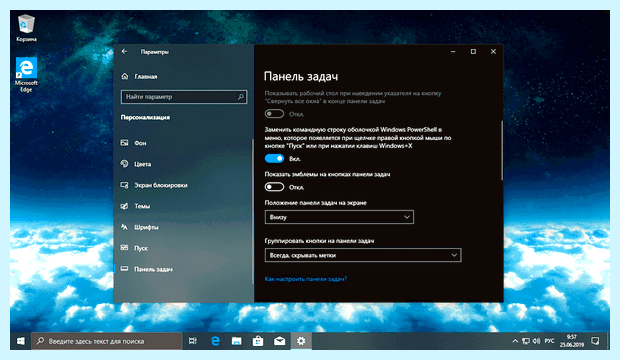Image resolution: width=620 pixels, height=360 pixels.
Task: Click the Шрифты icon in the sidebar
Action: click(125, 227)
